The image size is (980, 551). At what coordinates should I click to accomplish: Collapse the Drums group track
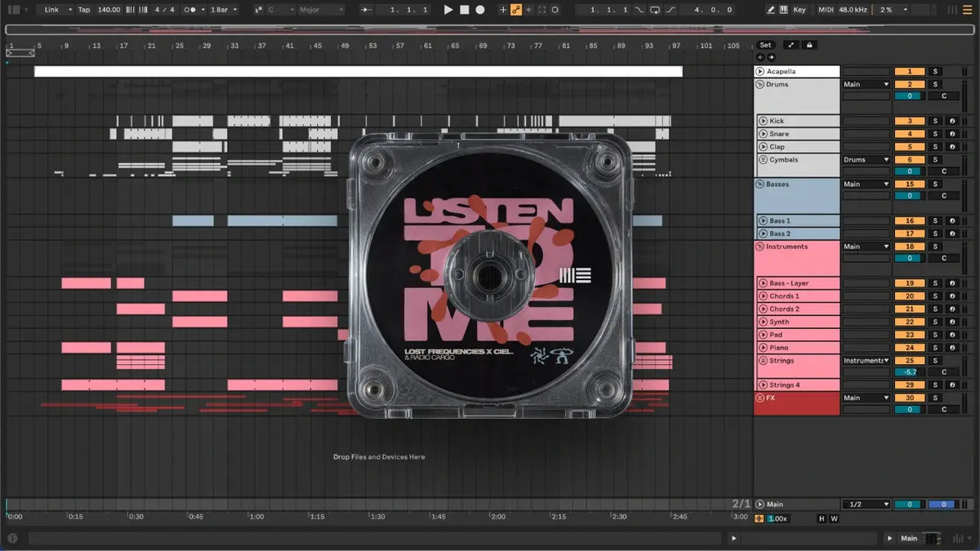(x=759, y=84)
